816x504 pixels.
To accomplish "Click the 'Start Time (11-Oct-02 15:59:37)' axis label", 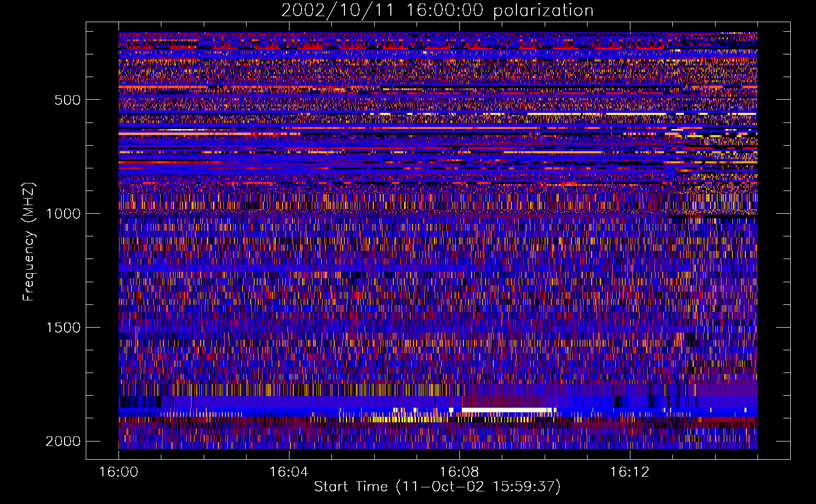I will 437,487.
